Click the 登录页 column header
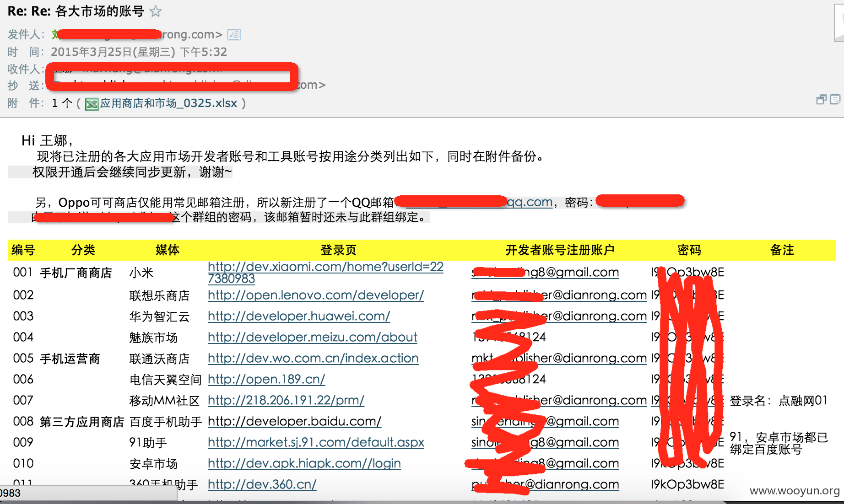This screenshot has height=504, width=844. [338, 250]
